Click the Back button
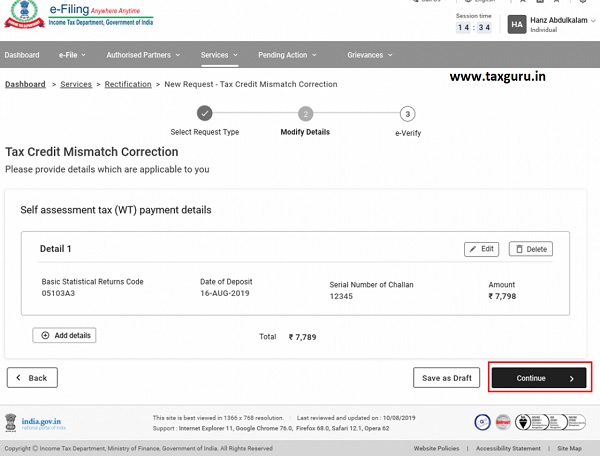The height and width of the screenshot is (456, 600). tap(32, 378)
